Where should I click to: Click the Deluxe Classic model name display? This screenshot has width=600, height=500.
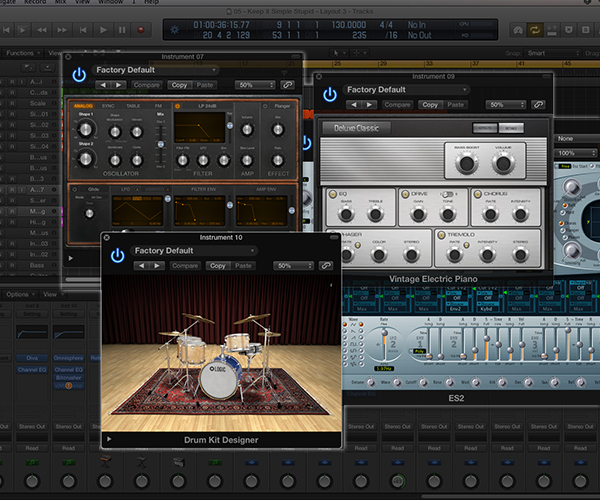[357, 128]
